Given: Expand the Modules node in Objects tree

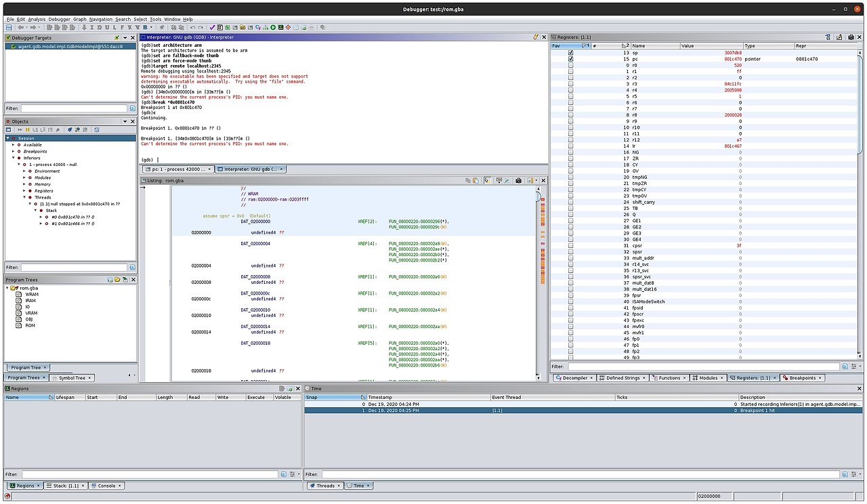Looking at the screenshot, I should pyautogui.click(x=24, y=177).
